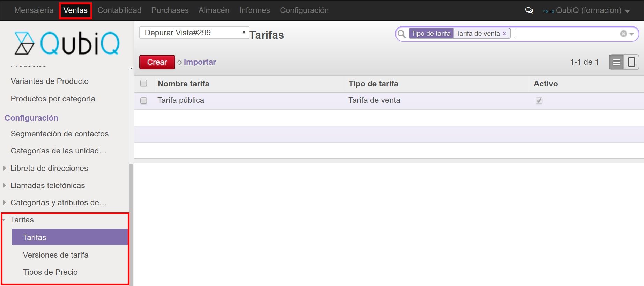Click the QubiQ logo
Image resolution: width=644 pixels, height=286 pixels.
67,43
